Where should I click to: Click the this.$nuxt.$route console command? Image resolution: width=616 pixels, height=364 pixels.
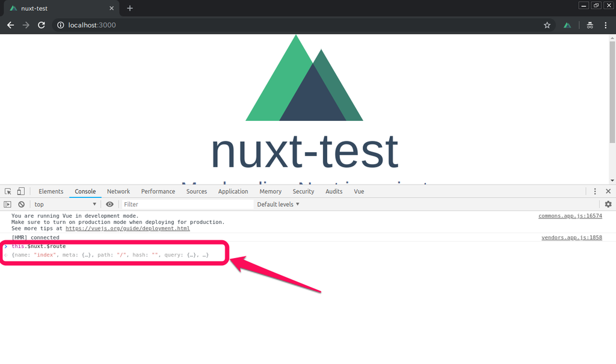point(38,247)
